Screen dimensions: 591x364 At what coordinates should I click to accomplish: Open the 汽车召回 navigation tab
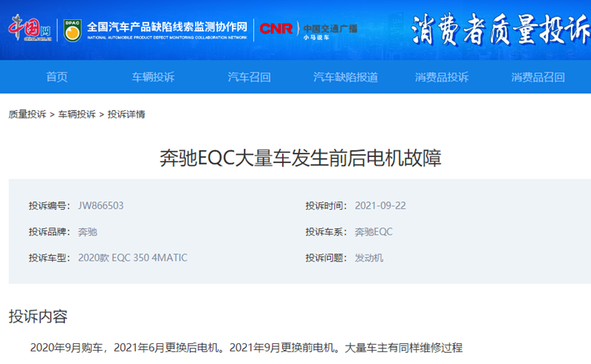pyautogui.click(x=249, y=77)
